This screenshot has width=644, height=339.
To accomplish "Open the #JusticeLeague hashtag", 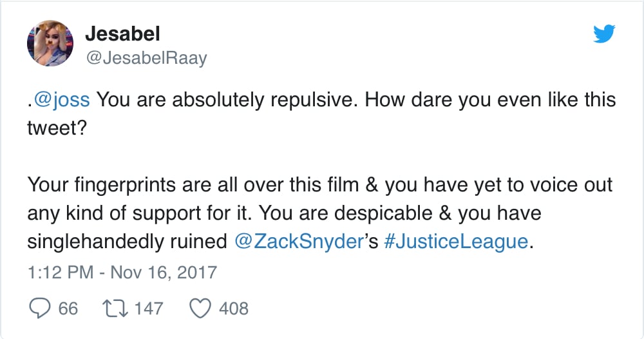I will click(x=460, y=241).
